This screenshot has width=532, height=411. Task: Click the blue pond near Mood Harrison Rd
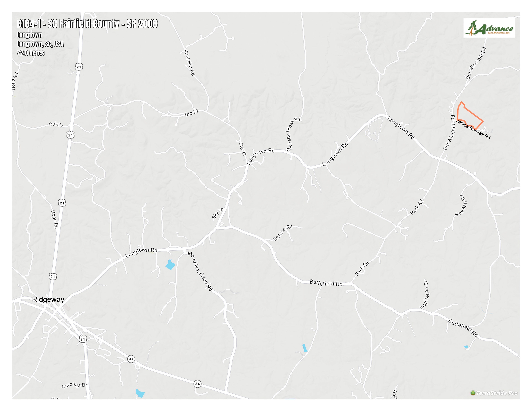click(x=170, y=265)
